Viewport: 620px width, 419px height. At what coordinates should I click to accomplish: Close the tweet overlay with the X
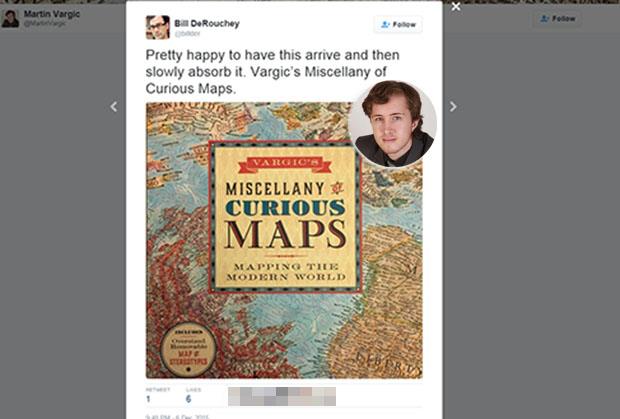coord(456,7)
